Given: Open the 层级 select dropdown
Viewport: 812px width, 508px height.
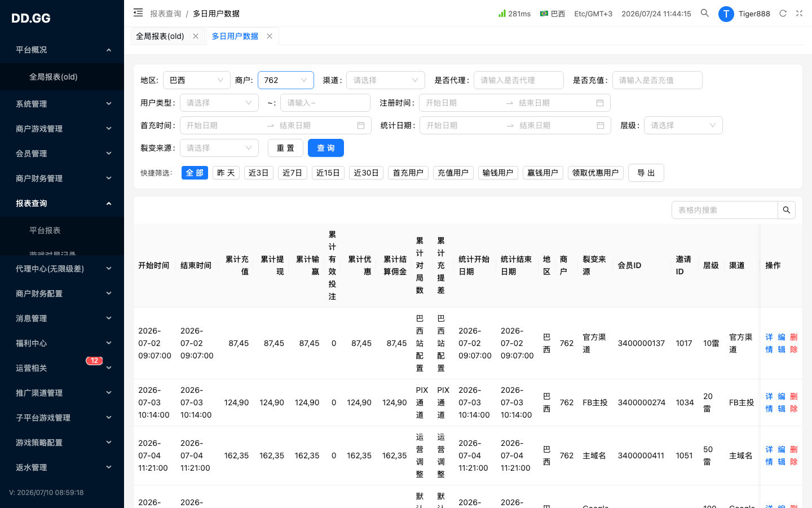Looking at the screenshot, I should (x=683, y=125).
